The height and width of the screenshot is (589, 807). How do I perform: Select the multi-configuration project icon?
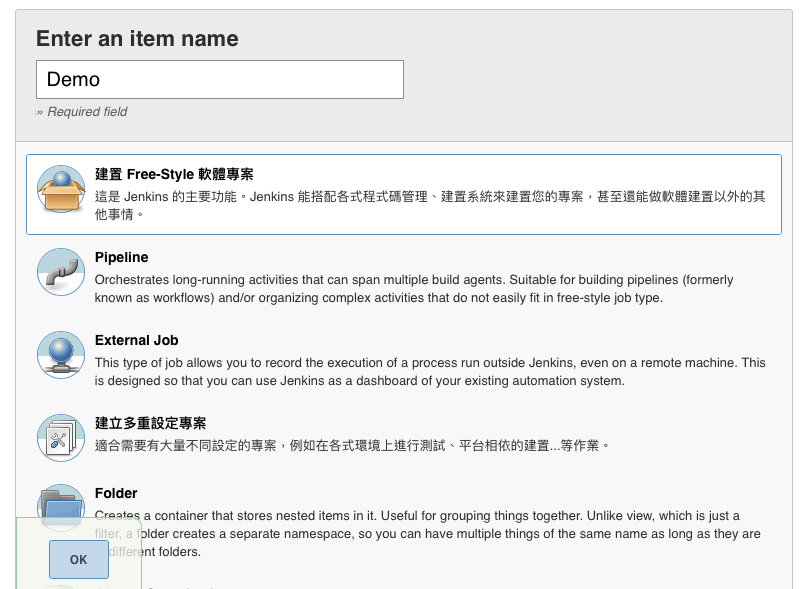[x=61, y=438]
